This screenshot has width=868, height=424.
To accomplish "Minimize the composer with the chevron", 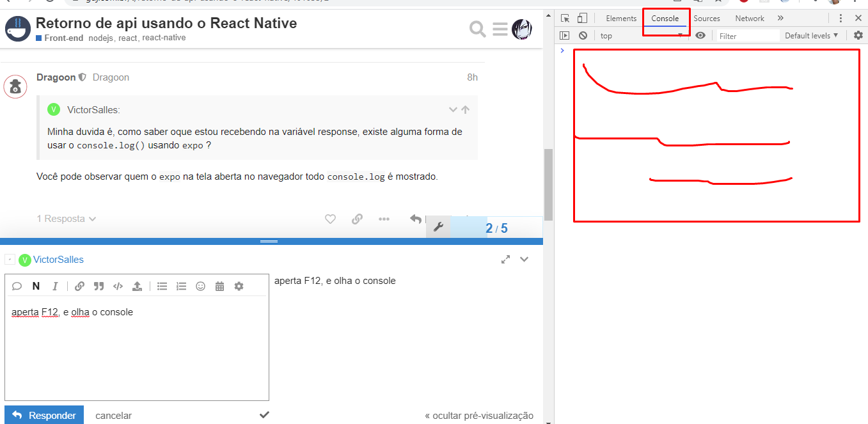I will (525, 259).
